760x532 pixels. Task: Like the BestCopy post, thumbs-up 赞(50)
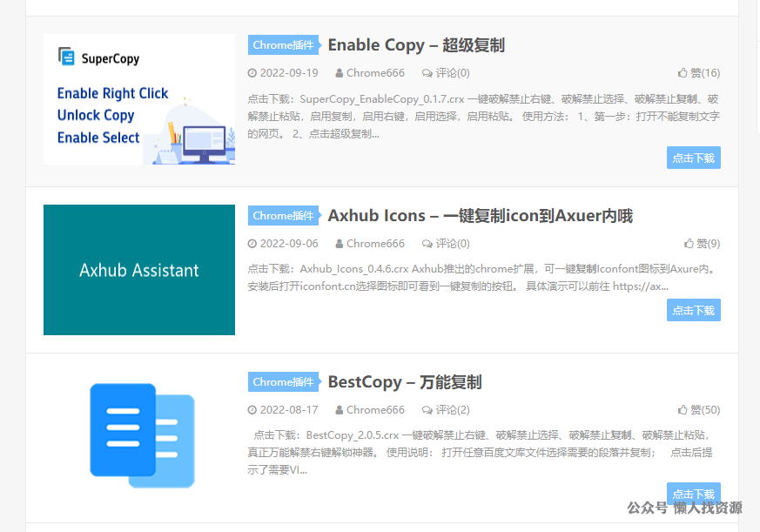(699, 410)
